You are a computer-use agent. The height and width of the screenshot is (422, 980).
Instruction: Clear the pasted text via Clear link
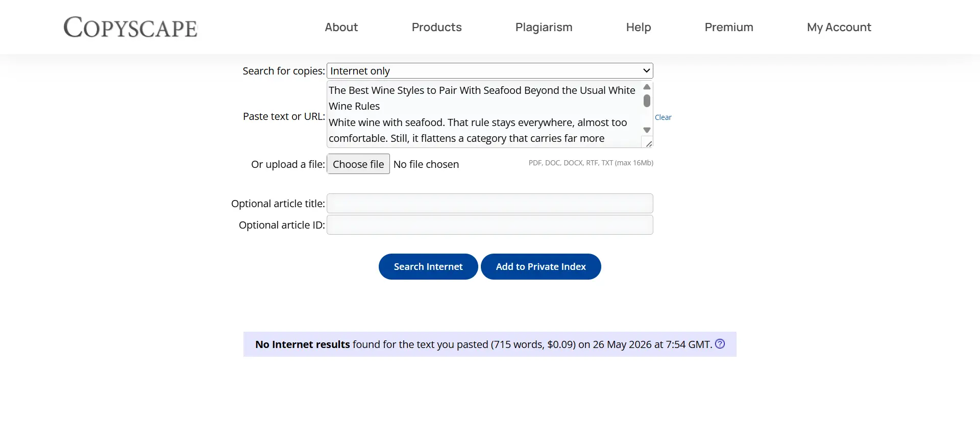(663, 117)
